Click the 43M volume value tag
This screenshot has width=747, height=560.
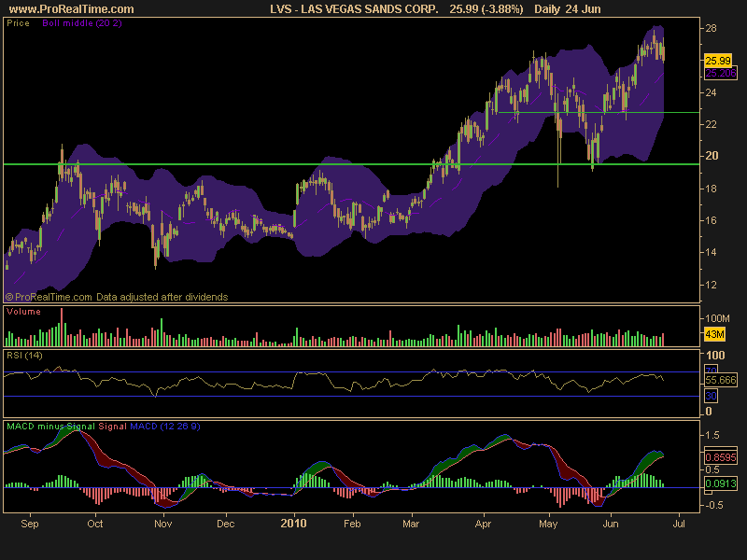coord(714,334)
